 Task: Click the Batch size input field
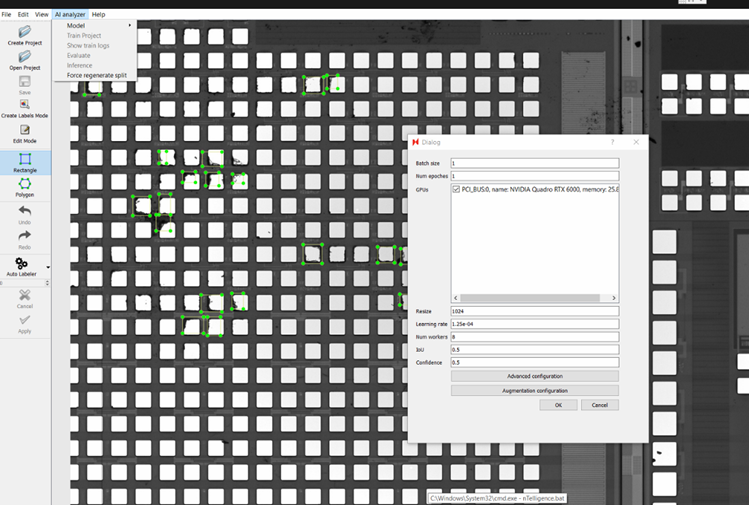534,163
